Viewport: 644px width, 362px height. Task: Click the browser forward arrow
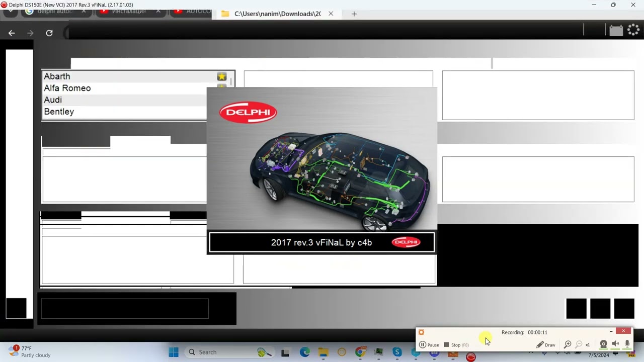pyautogui.click(x=30, y=33)
